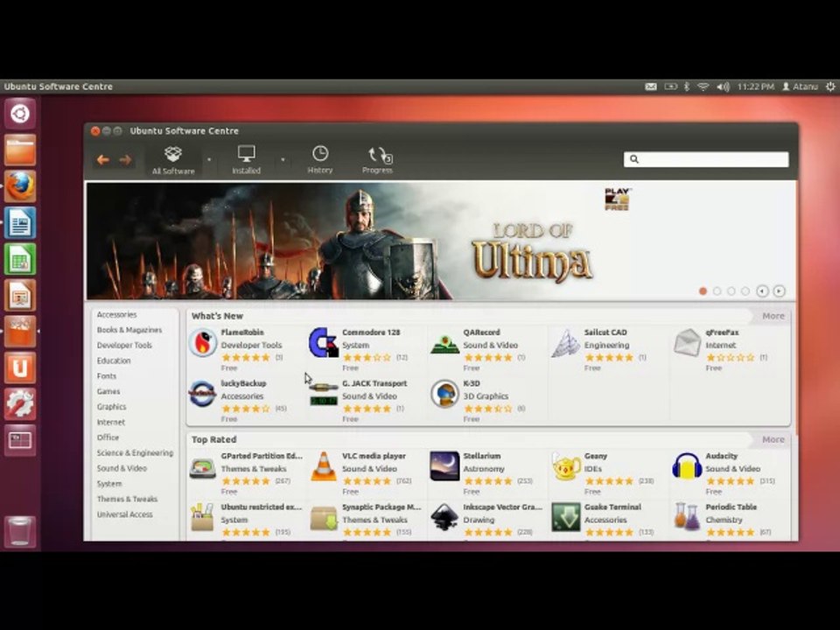The height and width of the screenshot is (630, 840).
Task: Open the clock showing 11:22 PM
Action: pyautogui.click(x=755, y=87)
